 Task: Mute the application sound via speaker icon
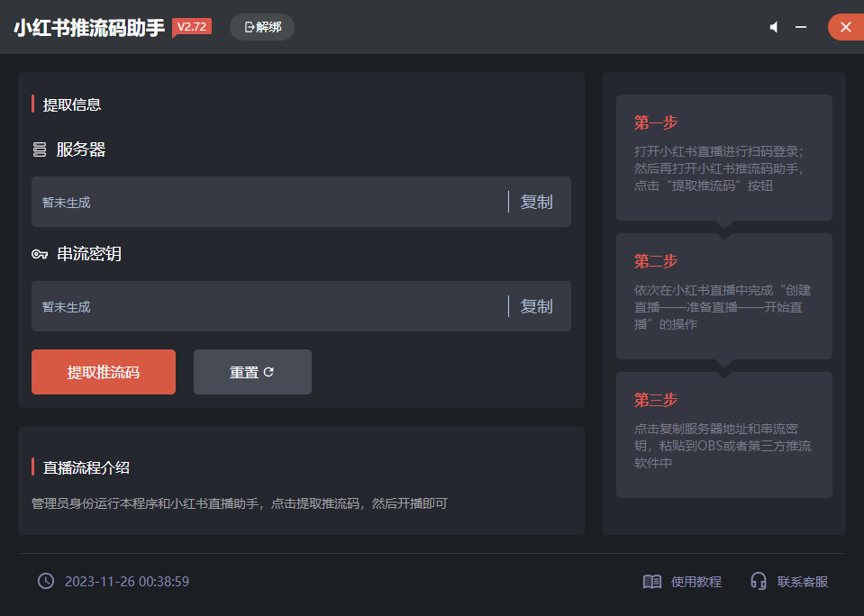[x=774, y=27]
